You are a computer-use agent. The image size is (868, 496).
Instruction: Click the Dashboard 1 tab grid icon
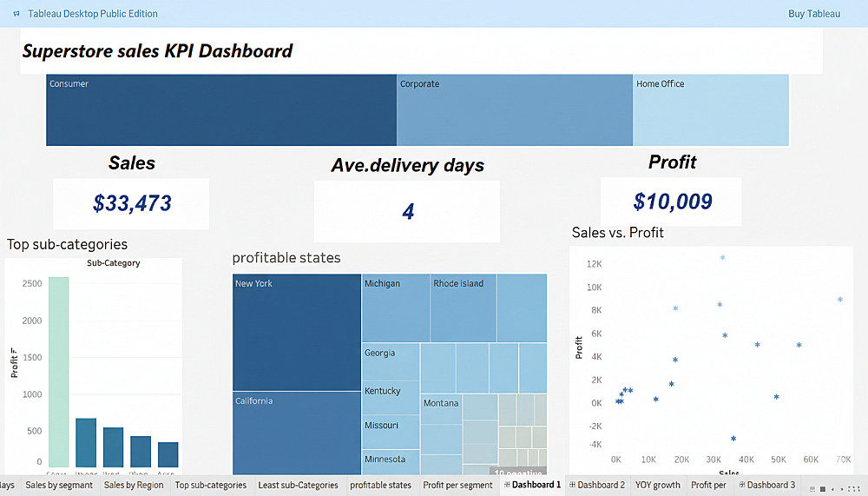[x=507, y=485]
